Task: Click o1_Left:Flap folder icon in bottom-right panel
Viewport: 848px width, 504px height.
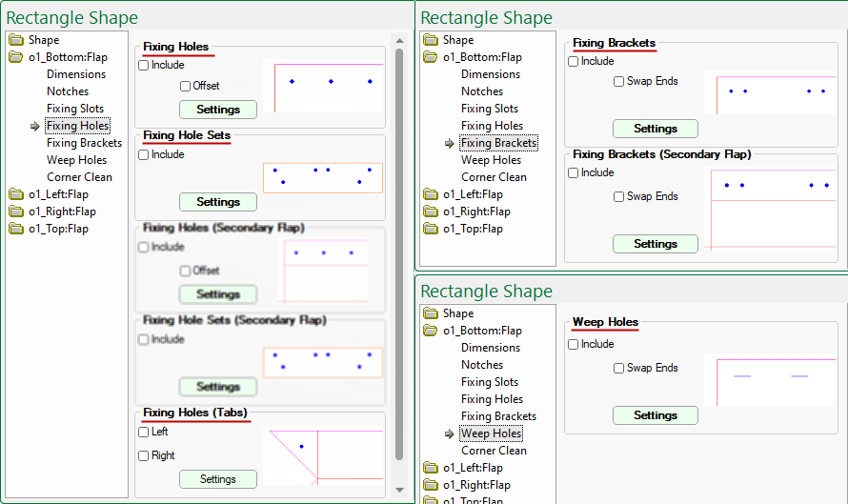Action: tap(430, 468)
